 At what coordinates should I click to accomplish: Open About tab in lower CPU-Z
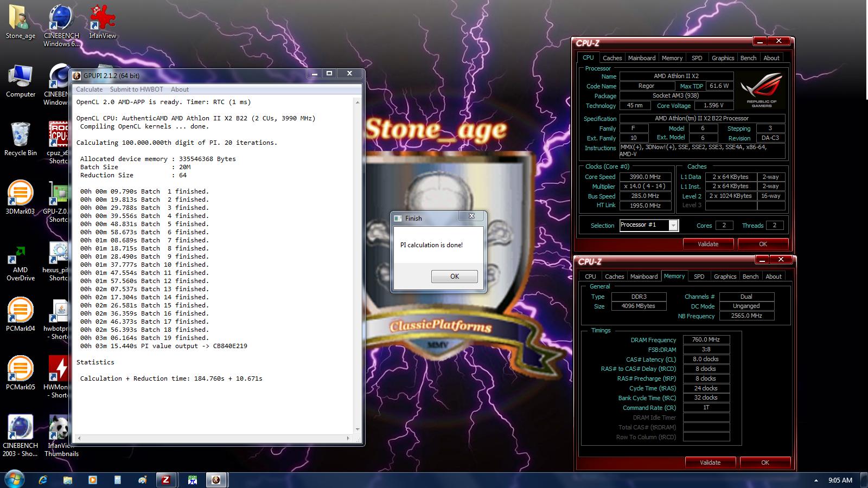pos(774,277)
